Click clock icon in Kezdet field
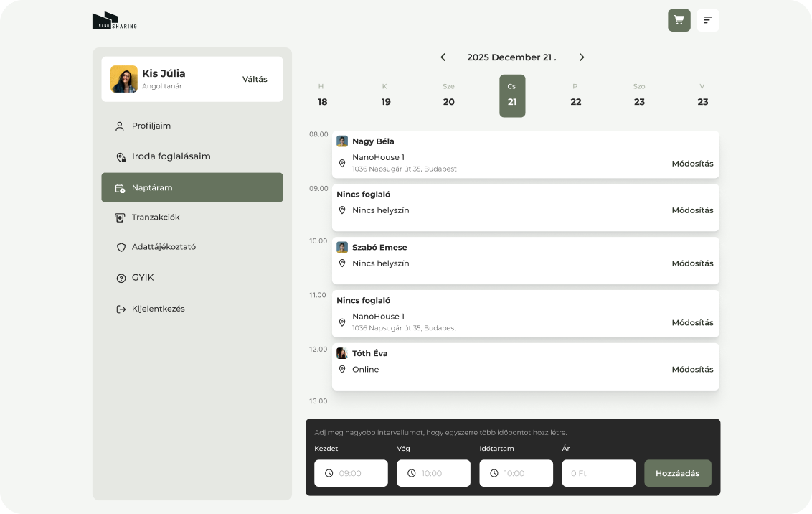This screenshot has width=812, height=514. point(329,473)
